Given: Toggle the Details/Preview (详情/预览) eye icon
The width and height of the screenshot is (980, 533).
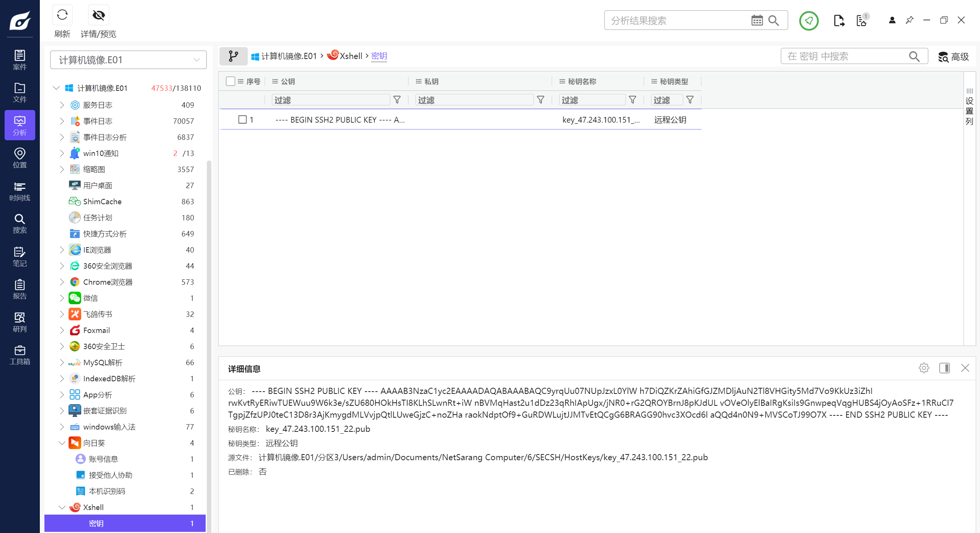Looking at the screenshot, I should tap(98, 15).
